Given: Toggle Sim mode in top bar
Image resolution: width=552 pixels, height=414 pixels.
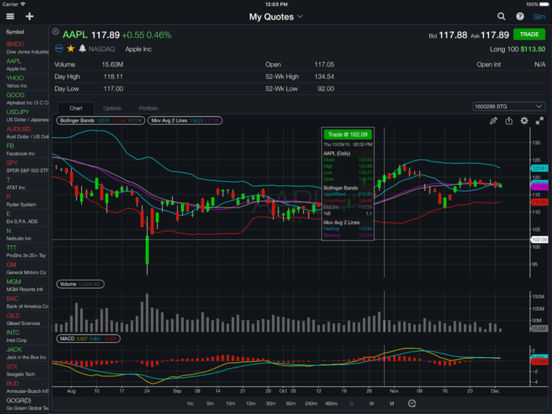Looking at the screenshot, I should coord(539,17).
